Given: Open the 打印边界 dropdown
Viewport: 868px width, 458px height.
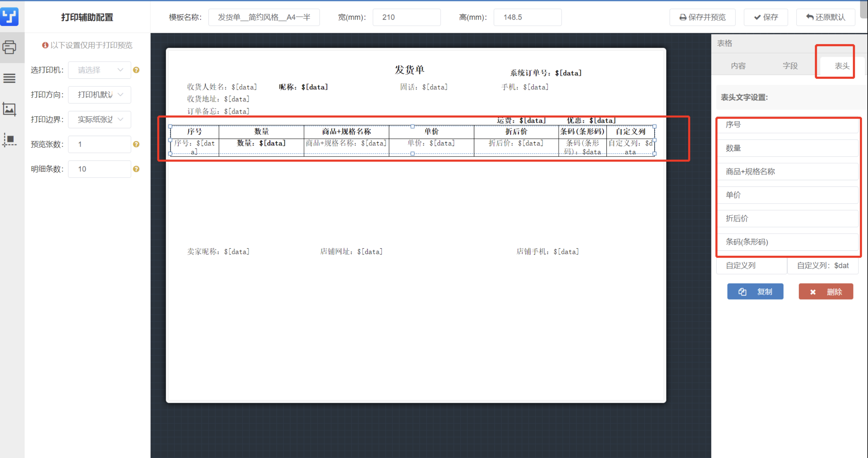Looking at the screenshot, I should coord(99,120).
